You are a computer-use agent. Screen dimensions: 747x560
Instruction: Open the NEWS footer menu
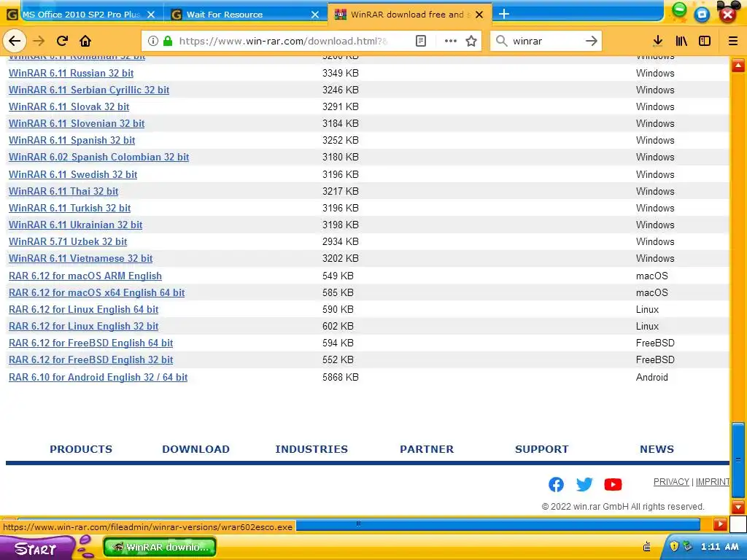click(657, 449)
